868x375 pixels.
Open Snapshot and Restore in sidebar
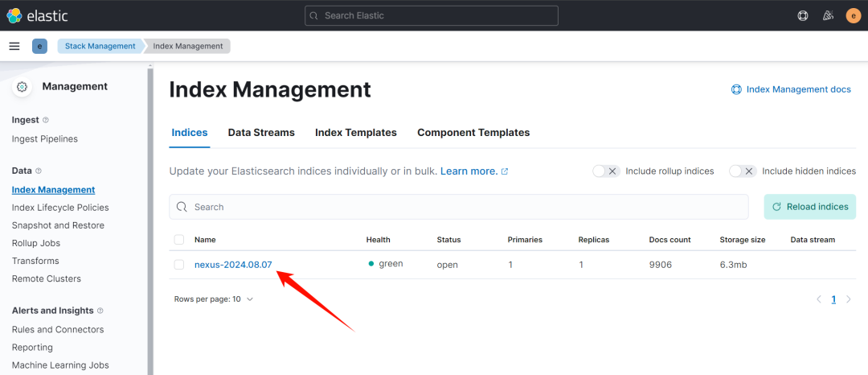(58, 225)
